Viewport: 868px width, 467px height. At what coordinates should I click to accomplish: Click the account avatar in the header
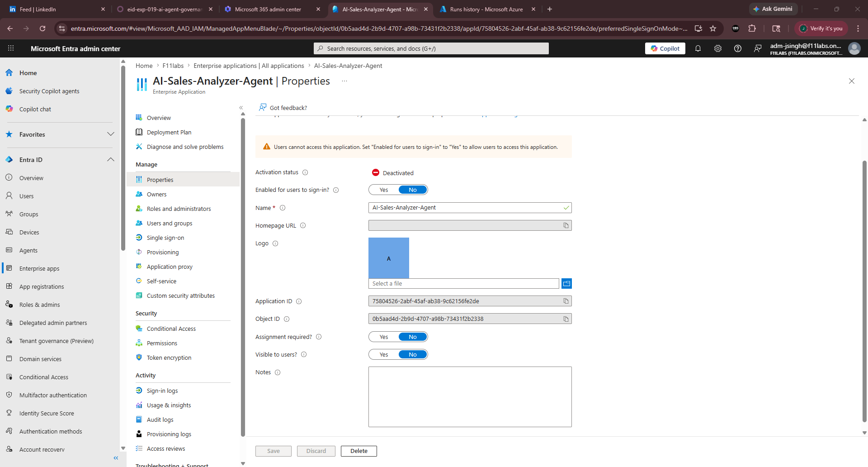point(854,48)
